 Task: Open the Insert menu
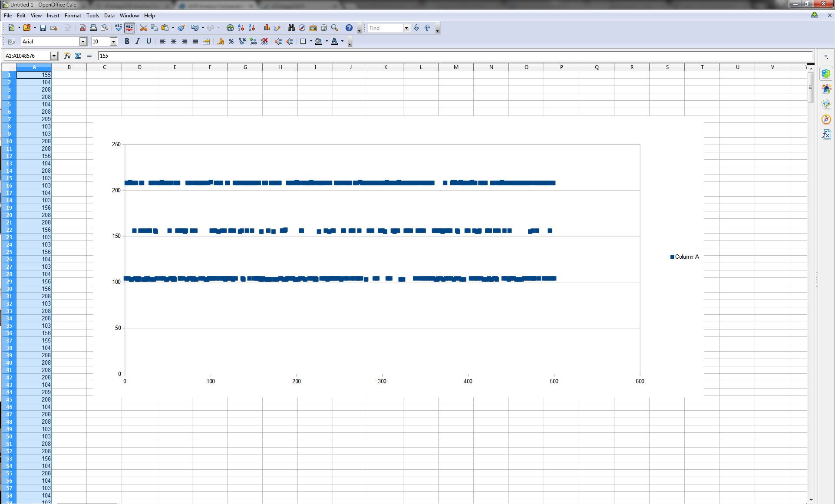(53, 16)
